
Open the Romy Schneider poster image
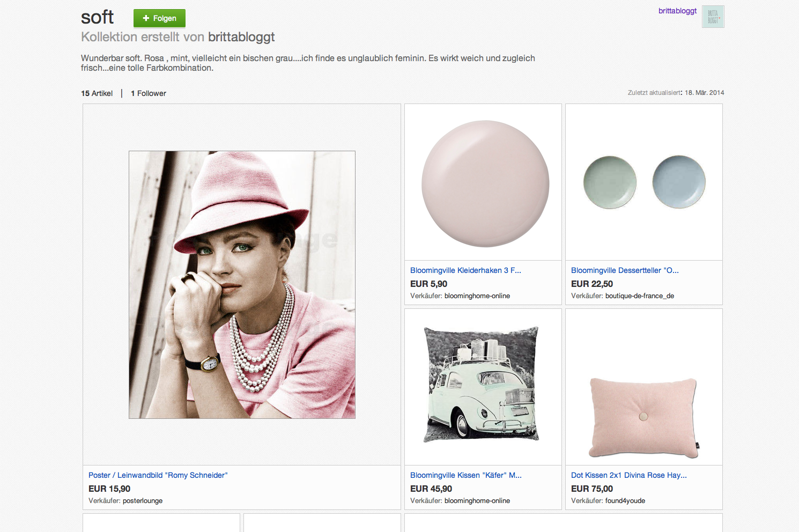coord(242,284)
